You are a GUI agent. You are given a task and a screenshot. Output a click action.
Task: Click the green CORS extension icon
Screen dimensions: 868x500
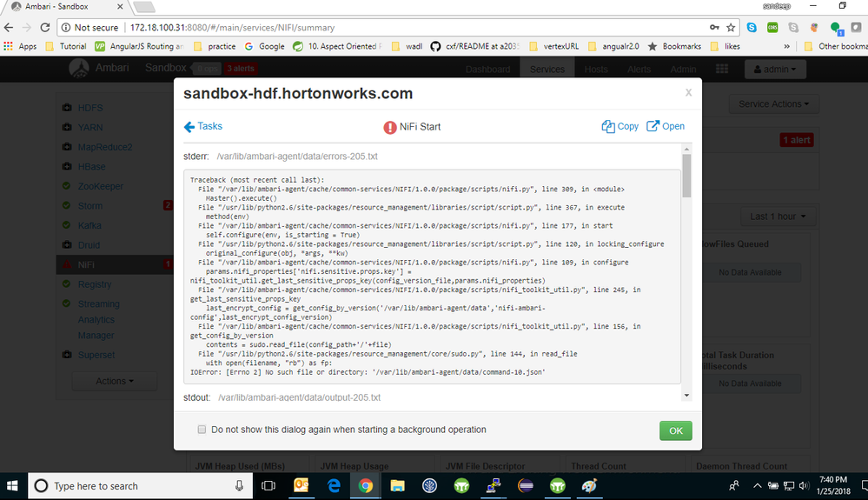tap(772, 27)
